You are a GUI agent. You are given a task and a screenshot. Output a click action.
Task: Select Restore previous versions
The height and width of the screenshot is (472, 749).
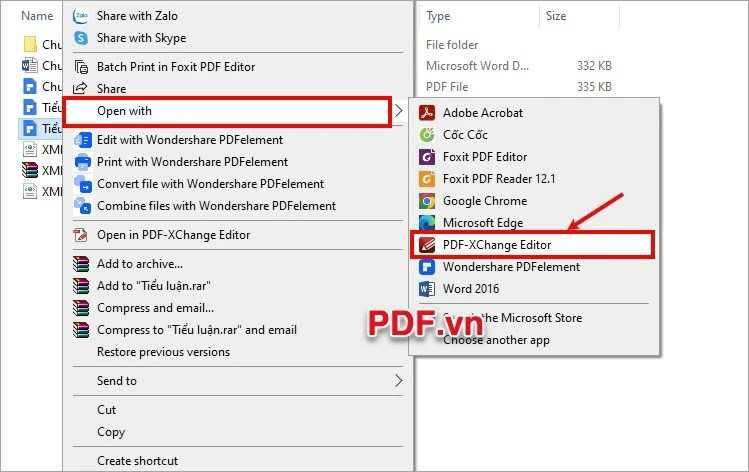tap(163, 352)
